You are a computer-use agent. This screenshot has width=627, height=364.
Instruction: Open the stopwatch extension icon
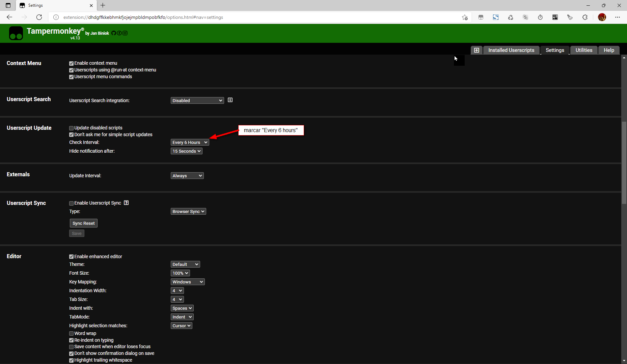point(540,17)
